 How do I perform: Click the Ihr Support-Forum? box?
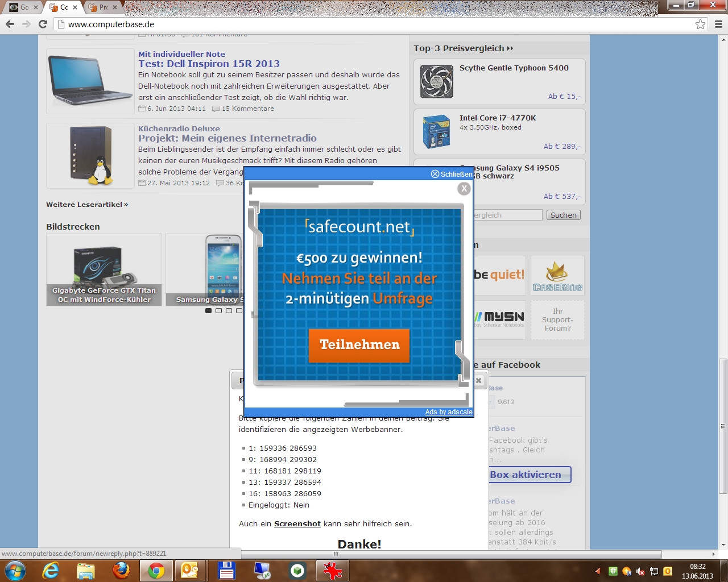(557, 320)
